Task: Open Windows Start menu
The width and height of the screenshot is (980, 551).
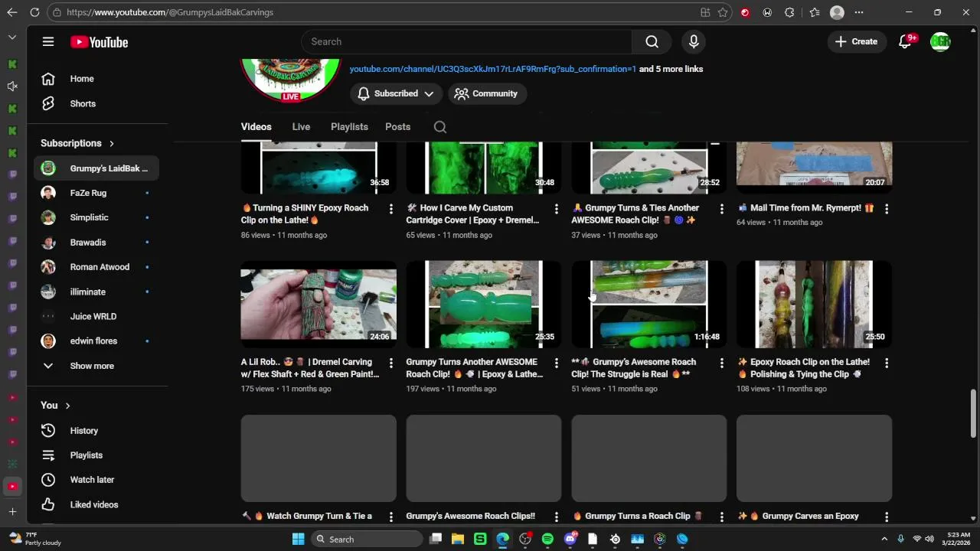Action: tap(299, 539)
